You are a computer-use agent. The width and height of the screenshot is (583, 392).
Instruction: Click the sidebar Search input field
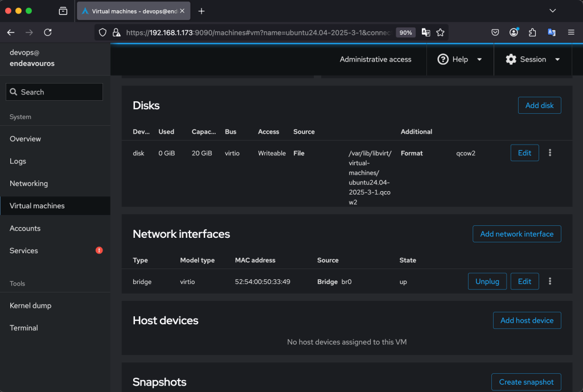pos(55,92)
